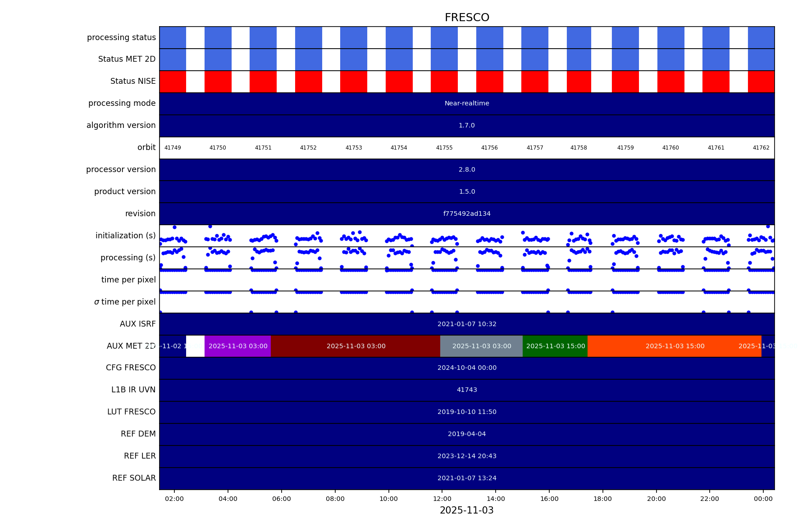The width and height of the screenshot is (798, 532).
Task: Click the 02:00 tick on time axis
Action: pos(174,499)
